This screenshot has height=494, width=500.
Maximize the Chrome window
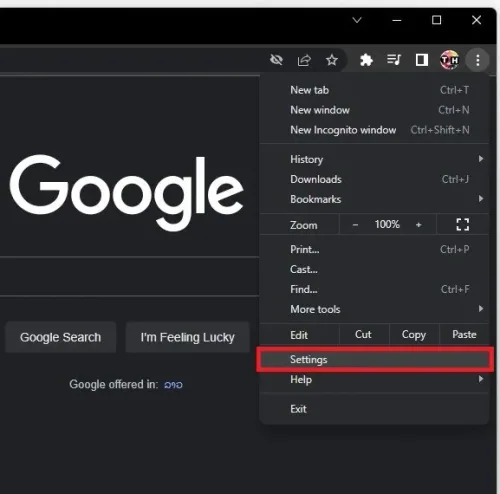click(436, 20)
